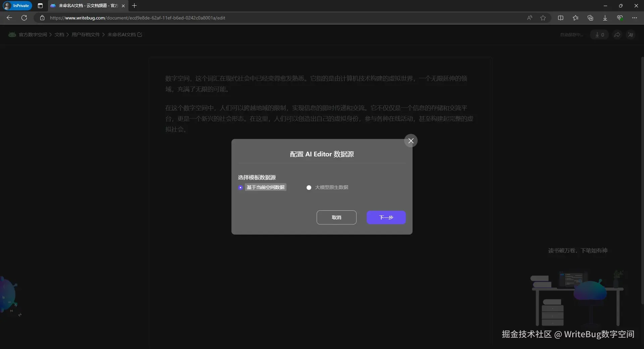Click the Browser essentials heart icon
Viewport: 644px width, 349px height.
coord(620,18)
